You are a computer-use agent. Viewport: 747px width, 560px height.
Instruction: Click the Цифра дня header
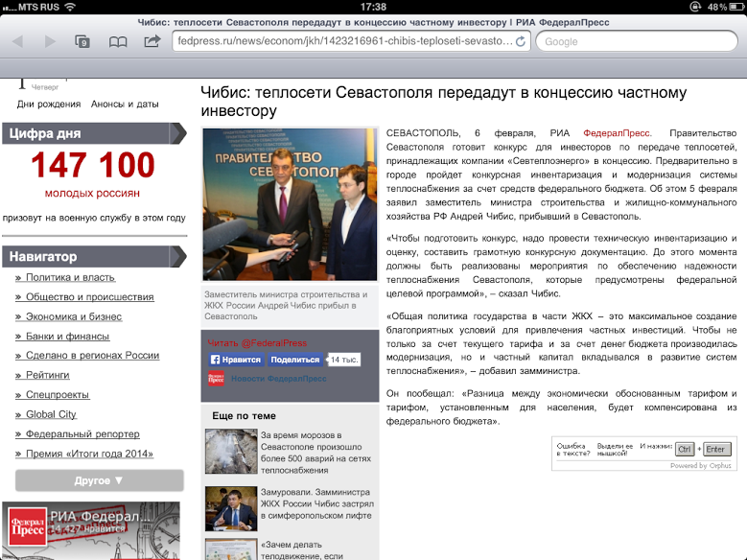94,133
